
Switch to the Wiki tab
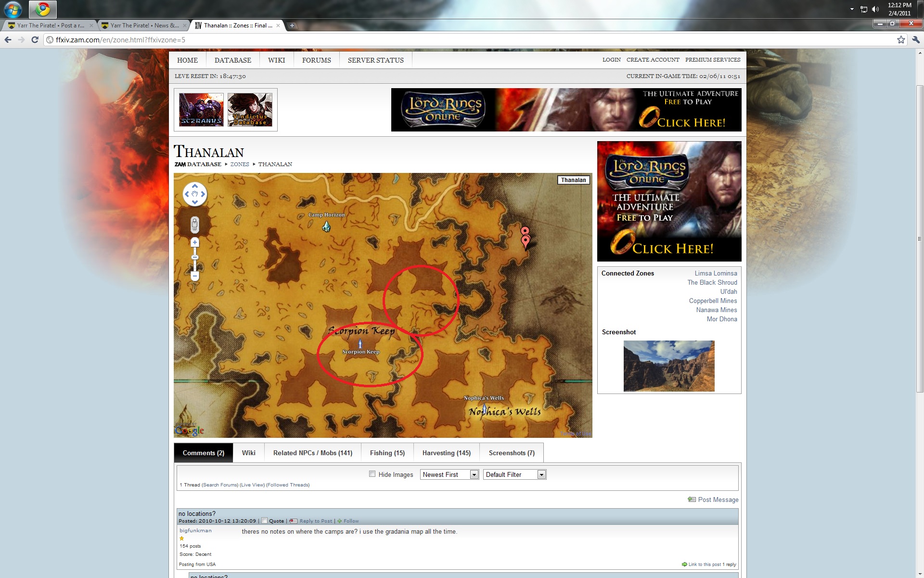tap(249, 453)
